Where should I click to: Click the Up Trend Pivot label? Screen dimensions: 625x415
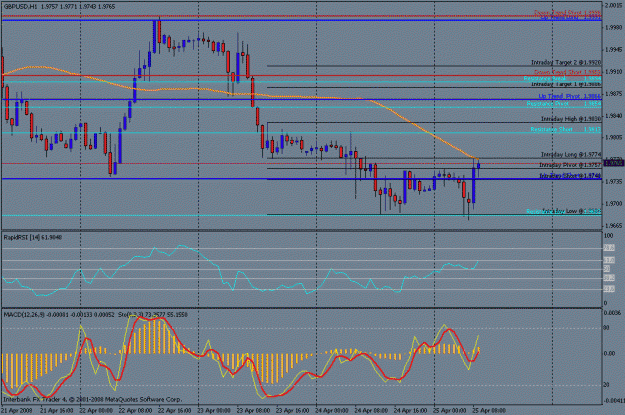570,96
